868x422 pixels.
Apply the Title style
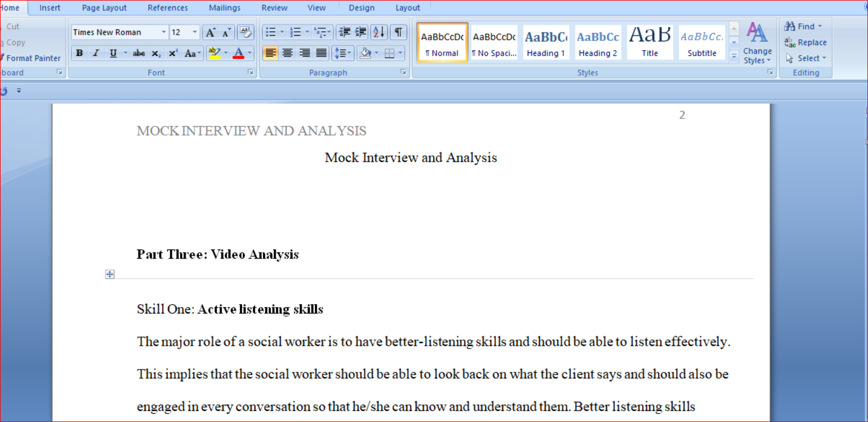650,42
